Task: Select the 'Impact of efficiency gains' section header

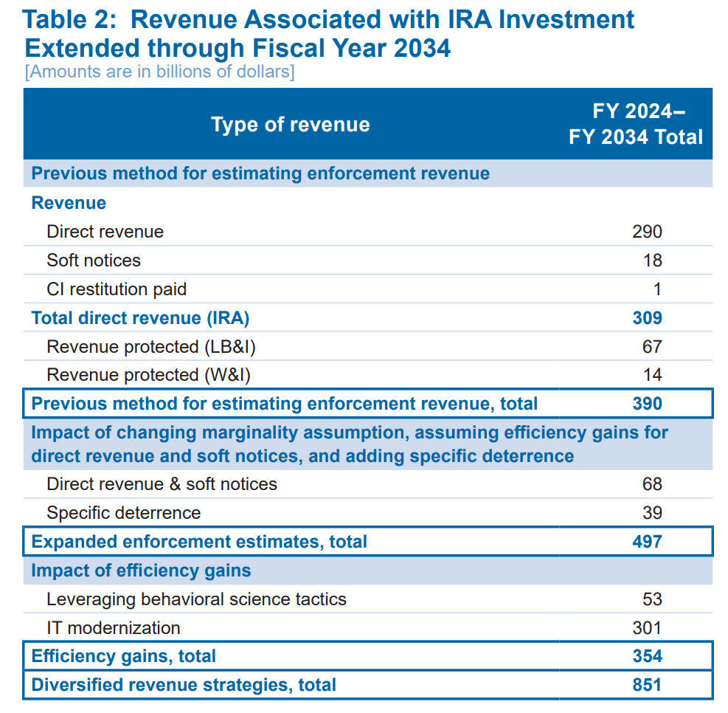Action: point(141,571)
